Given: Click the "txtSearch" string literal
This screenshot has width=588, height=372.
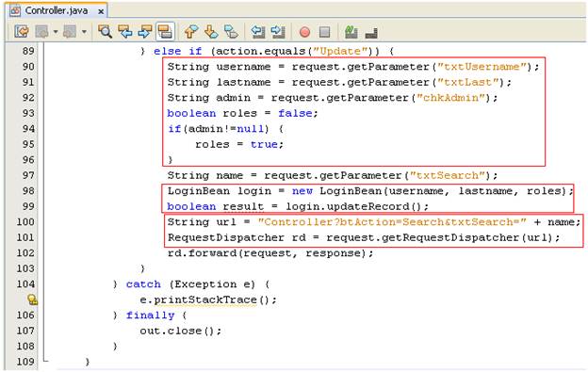Looking at the screenshot, I should (x=448, y=175).
